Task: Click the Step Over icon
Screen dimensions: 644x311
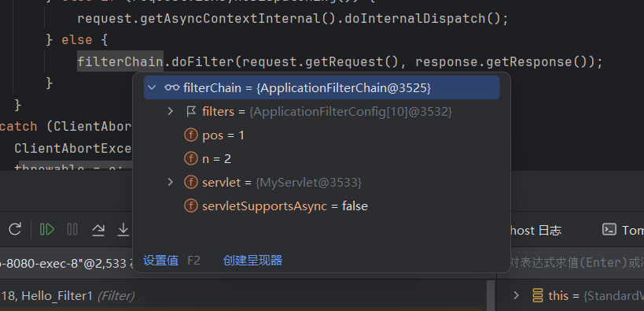Action: click(x=98, y=229)
